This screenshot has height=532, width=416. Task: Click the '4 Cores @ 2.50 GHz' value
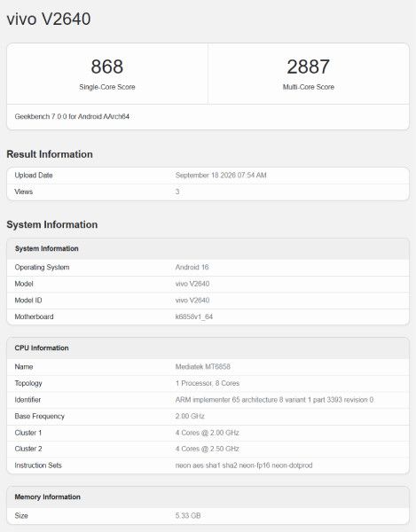[207, 449]
